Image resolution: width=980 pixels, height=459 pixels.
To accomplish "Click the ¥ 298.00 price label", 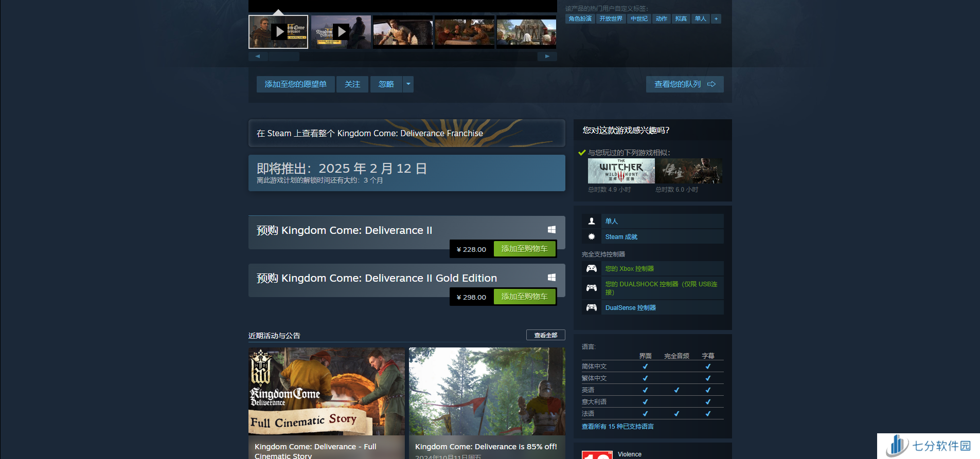I will [x=471, y=297].
